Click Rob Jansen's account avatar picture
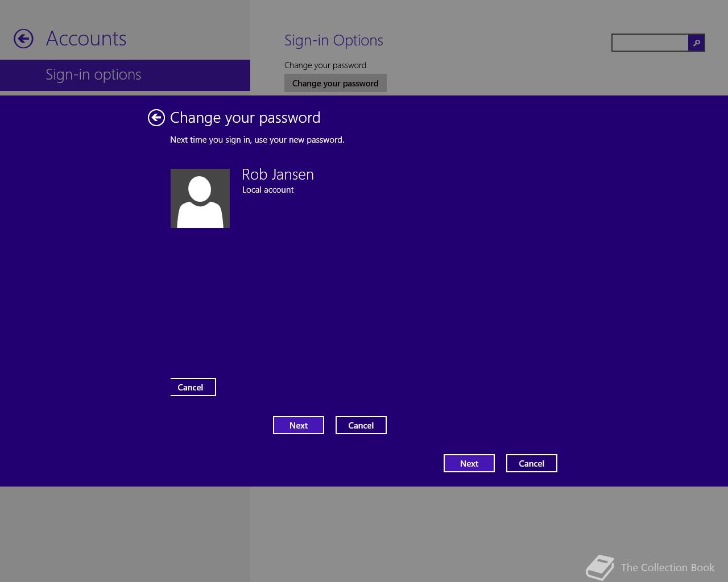This screenshot has height=582, width=728. pyautogui.click(x=200, y=198)
